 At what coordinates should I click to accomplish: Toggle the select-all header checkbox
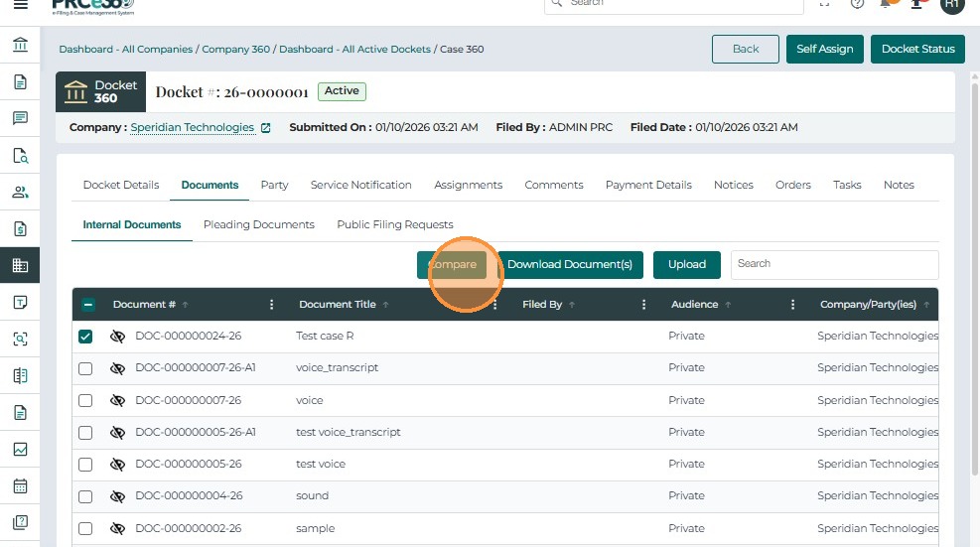click(x=88, y=305)
